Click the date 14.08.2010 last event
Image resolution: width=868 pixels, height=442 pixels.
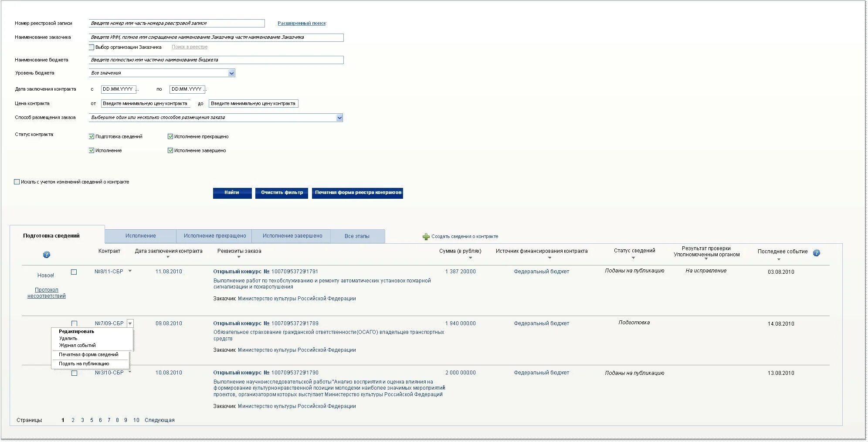point(781,324)
